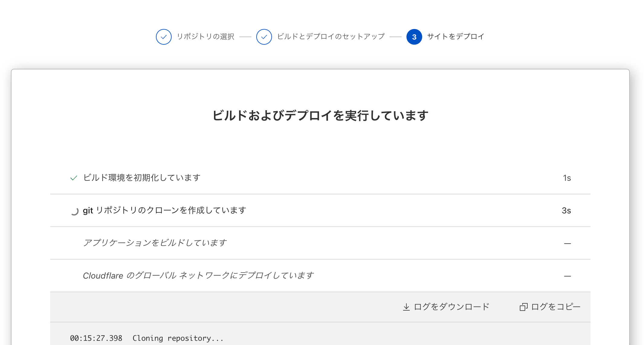
Task: Click the green checkmark build environment icon
Action: tap(73, 177)
